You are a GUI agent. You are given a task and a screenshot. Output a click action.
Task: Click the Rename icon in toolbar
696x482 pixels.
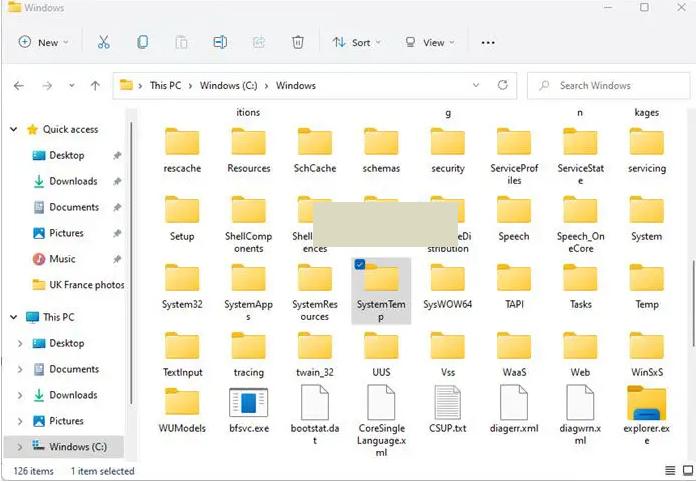click(x=220, y=42)
